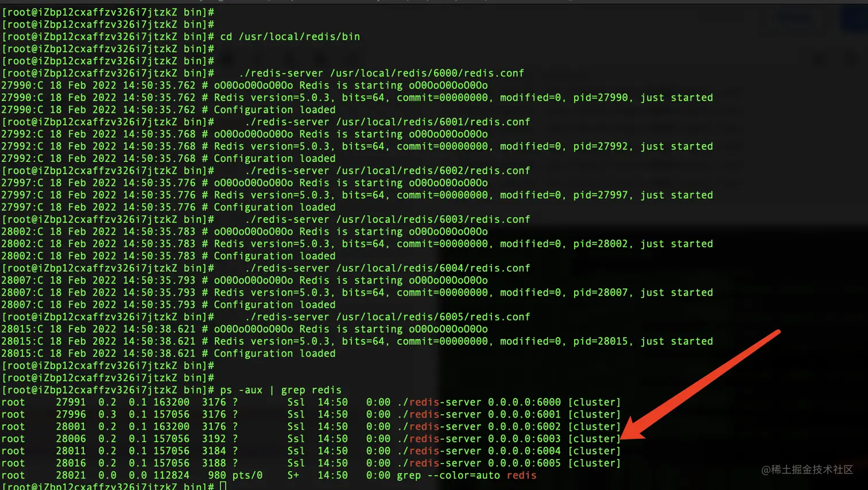The image size is (868, 490).
Task: Click the '14:50:35.793' timestamp on Redis is starting line
Action: 159,280
